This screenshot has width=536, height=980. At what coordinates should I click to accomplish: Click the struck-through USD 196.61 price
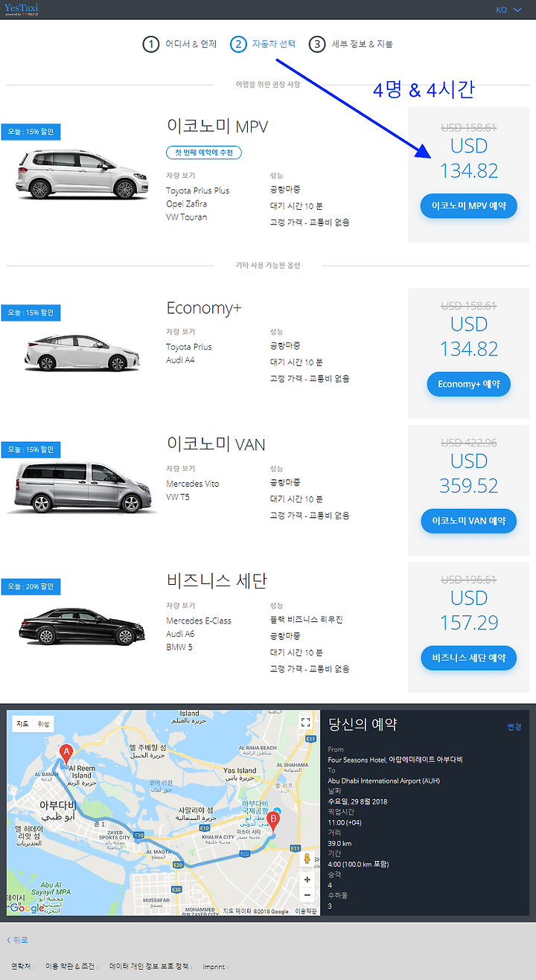coord(469,580)
